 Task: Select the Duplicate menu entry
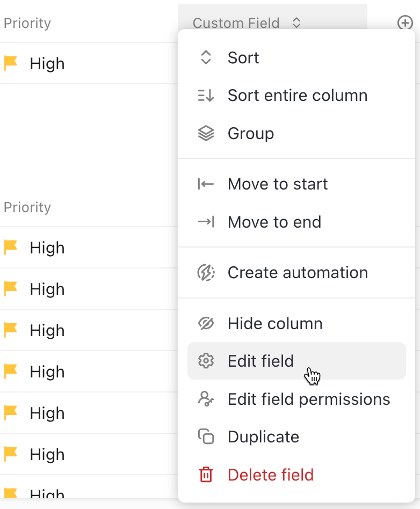click(x=263, y=437)
